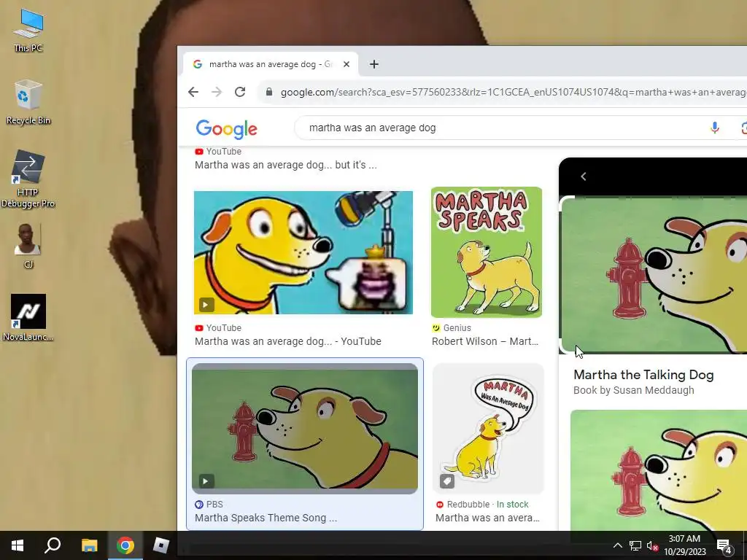The width and height of the screenshot is (747, 560).
Task: Click the muted volume tray icon
Action: coord(652,545)
